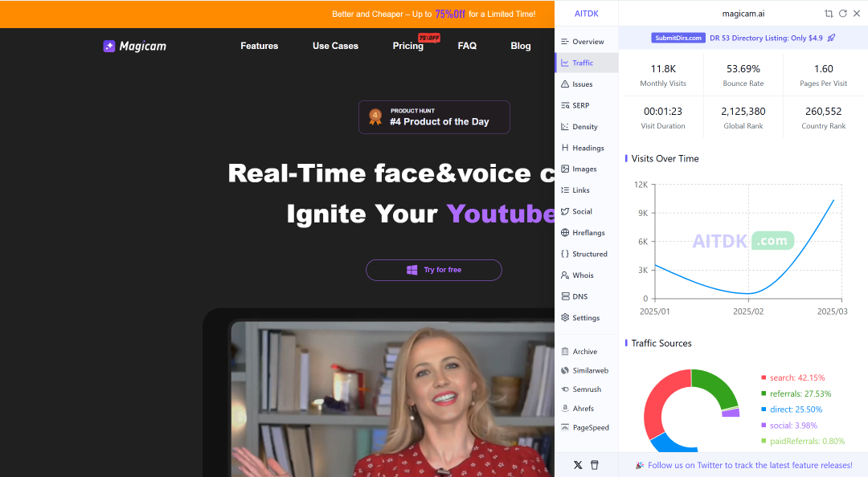Click the Visits Over Time heading
Viewport: 868px width, 477px height.
665,158
